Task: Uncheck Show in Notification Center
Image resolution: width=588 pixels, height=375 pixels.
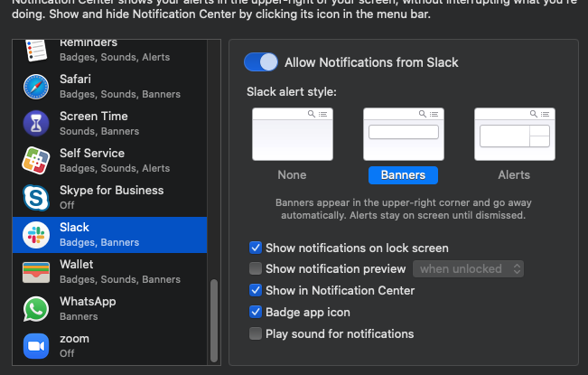Action: click(256, 290)
